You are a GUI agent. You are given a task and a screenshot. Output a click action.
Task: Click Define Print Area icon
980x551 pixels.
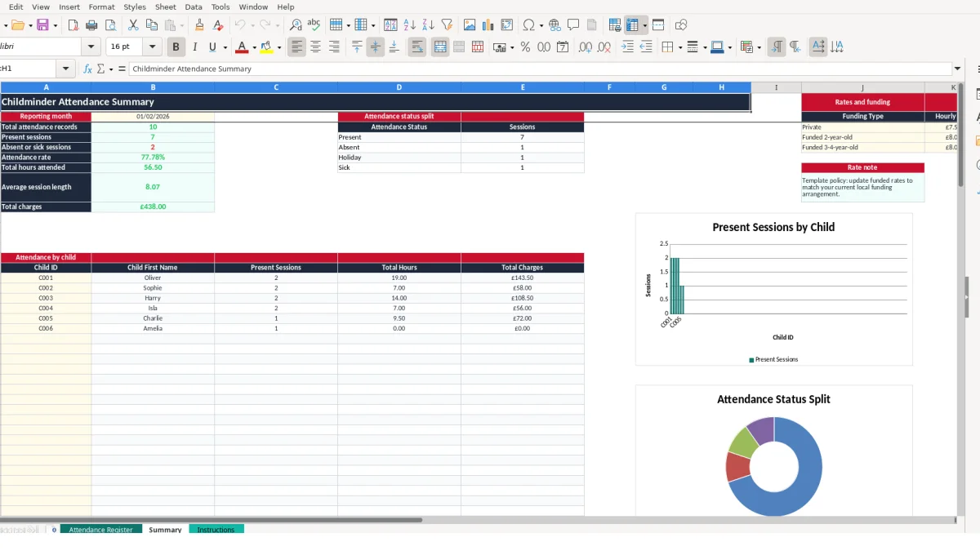click(x=615, y=25)
